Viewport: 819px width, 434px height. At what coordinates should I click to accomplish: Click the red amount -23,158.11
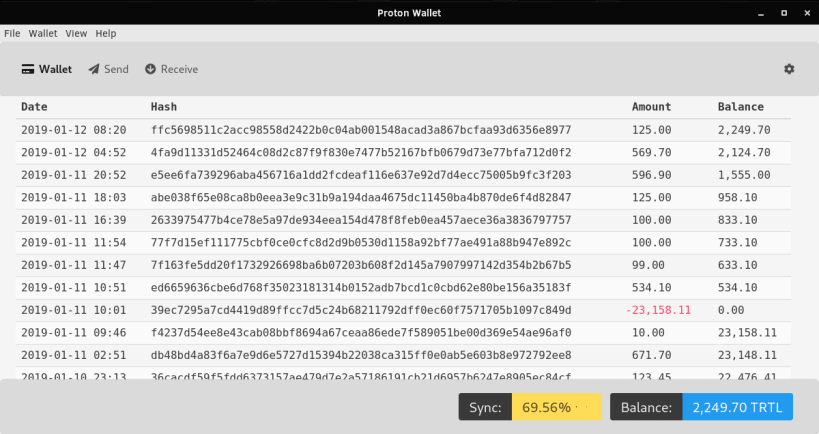click(x=658, y=310)
